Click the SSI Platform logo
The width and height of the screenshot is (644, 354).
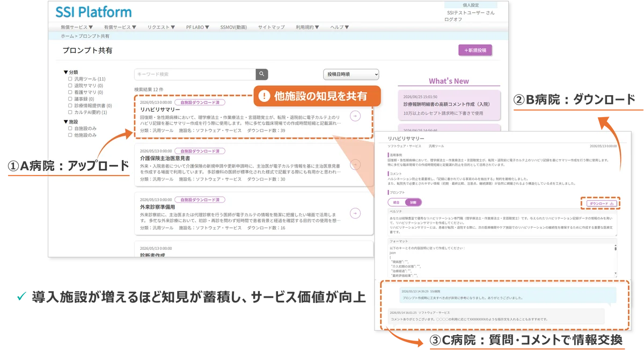93,12
